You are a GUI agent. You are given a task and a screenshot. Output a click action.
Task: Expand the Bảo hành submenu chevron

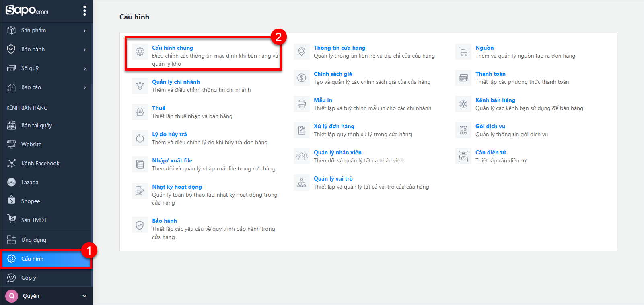(x=84, y=50)
